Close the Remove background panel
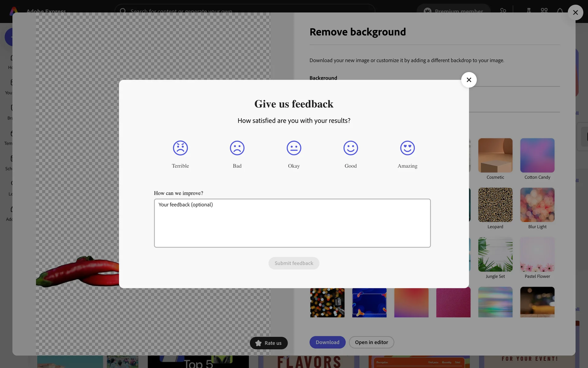This screenshot has width=588, height=368. coord(575,13)
